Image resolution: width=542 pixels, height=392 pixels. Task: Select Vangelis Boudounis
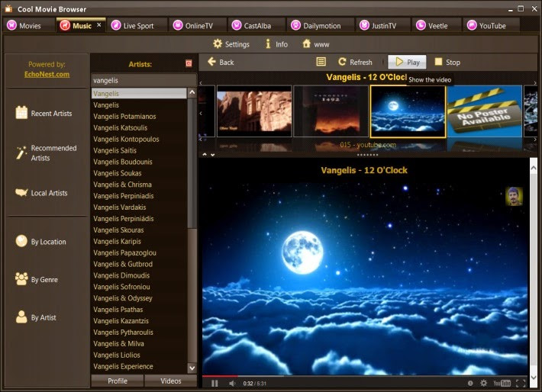click(x=139, y=162)
